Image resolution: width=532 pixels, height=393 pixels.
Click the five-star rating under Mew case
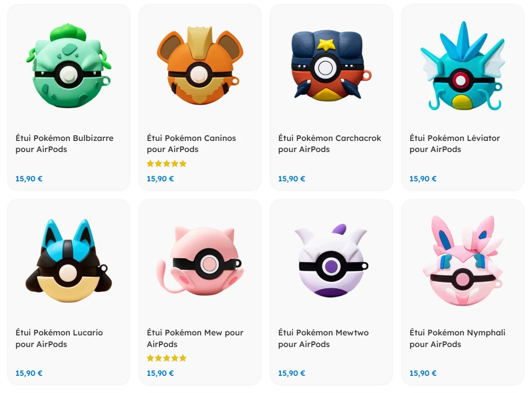pos(167,358)
